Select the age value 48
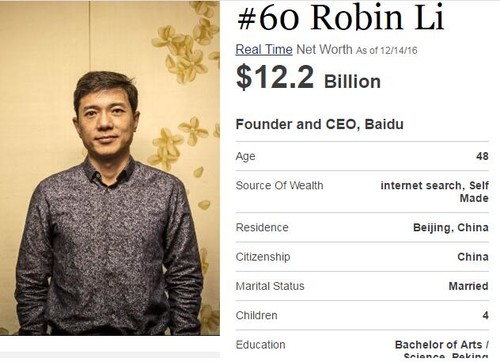 click(482, 156)
